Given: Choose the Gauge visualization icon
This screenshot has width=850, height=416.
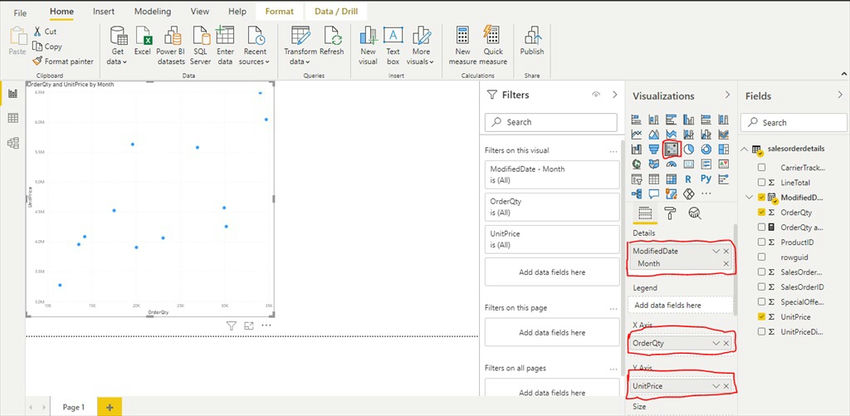Looking at the screenshot, I should (671, 164).
